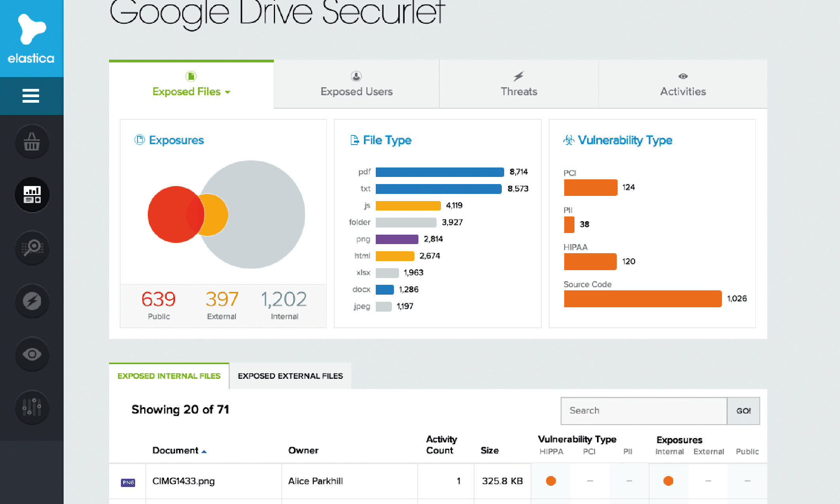The image size is (840, 504).
Task: Open the sliders settings sidebar icon
Action: click(x=32, y=407)
